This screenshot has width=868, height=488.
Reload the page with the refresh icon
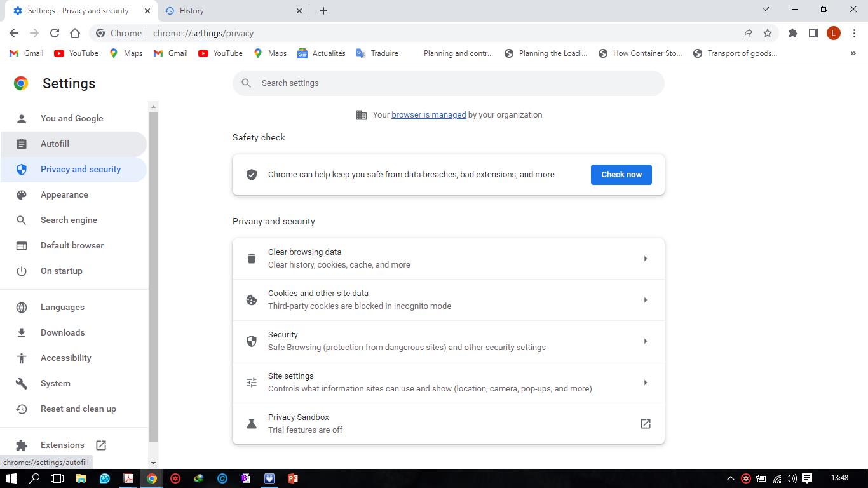pos(55,33)
